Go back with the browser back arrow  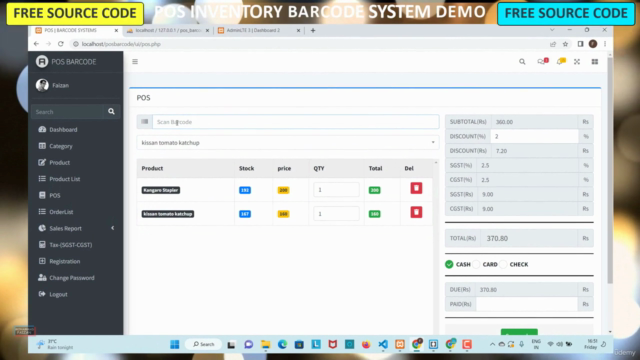tap(36, 44)
